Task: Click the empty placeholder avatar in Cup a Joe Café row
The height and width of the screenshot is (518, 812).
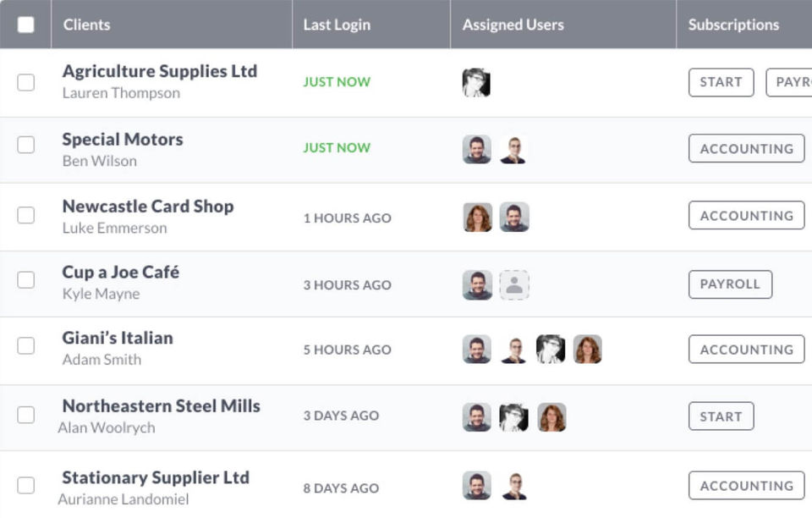Action: pos(513,285)
